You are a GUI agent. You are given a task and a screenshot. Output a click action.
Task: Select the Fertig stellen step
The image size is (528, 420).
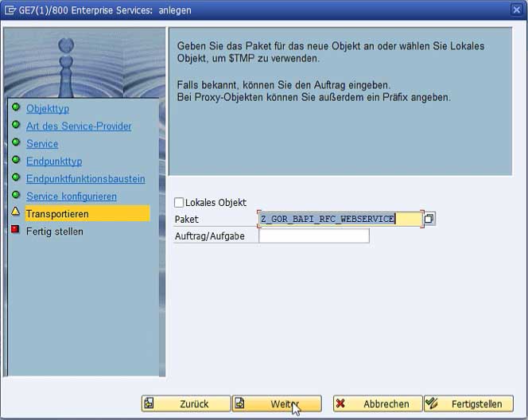coord(54,231)
